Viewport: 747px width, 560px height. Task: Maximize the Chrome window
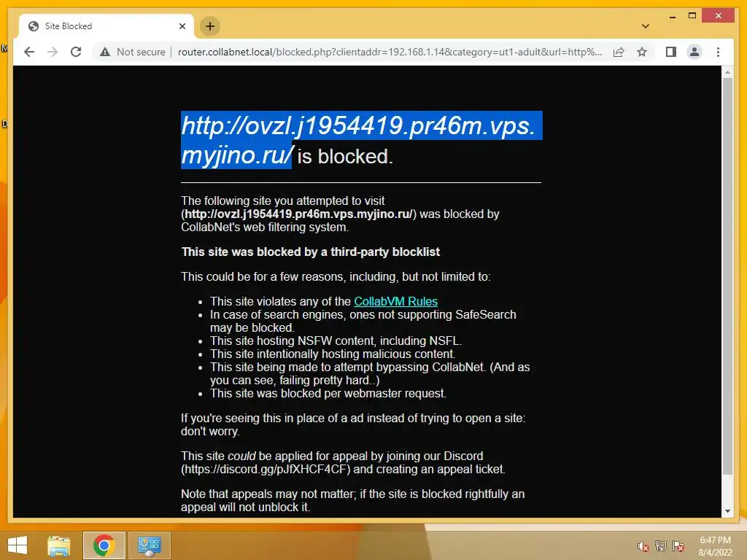(x=692, y=16)
